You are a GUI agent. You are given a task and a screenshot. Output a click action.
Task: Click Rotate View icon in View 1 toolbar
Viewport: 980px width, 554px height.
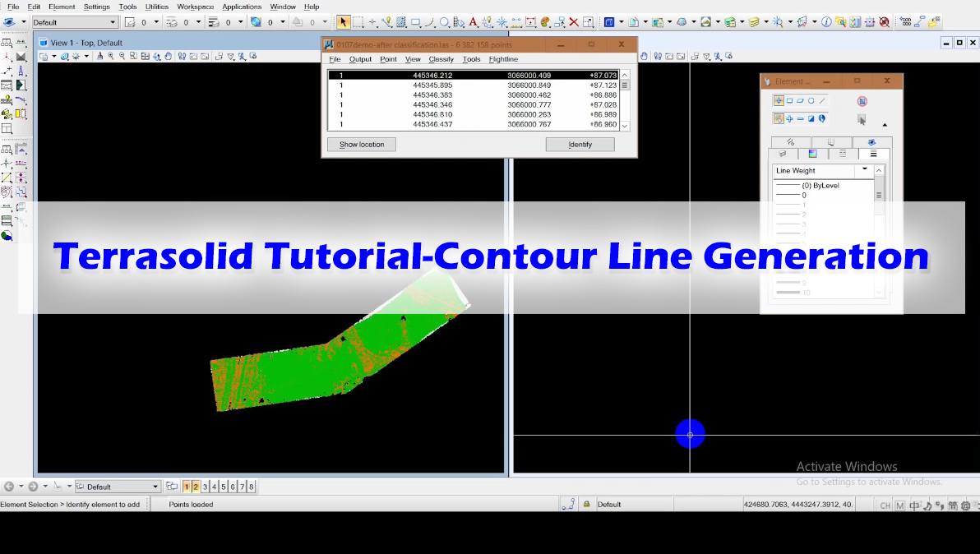click(157, 56)
